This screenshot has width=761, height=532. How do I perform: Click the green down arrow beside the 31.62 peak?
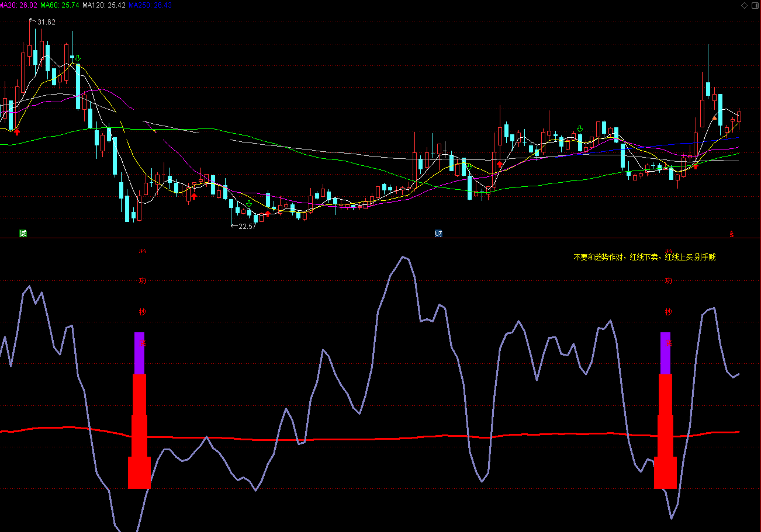tap(77, 58)
